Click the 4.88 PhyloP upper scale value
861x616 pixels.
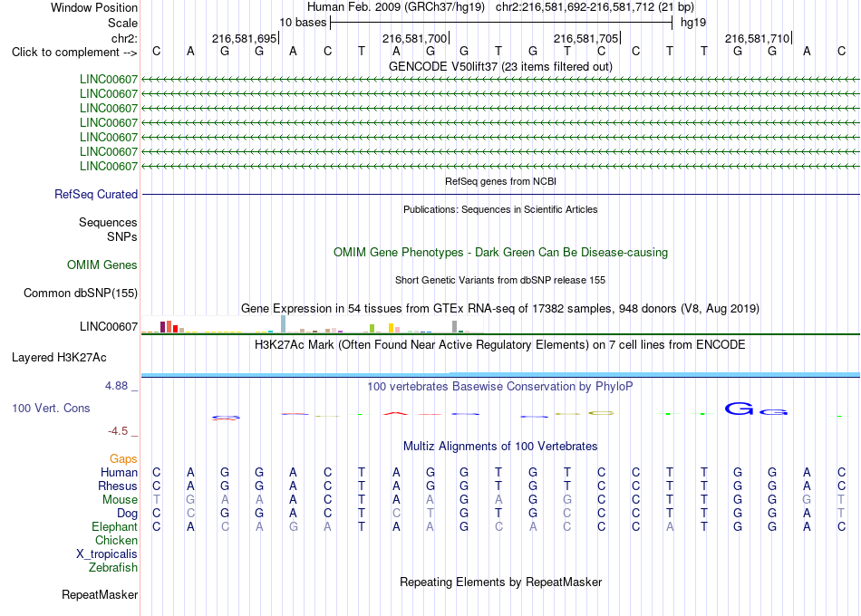click(116, 386)
